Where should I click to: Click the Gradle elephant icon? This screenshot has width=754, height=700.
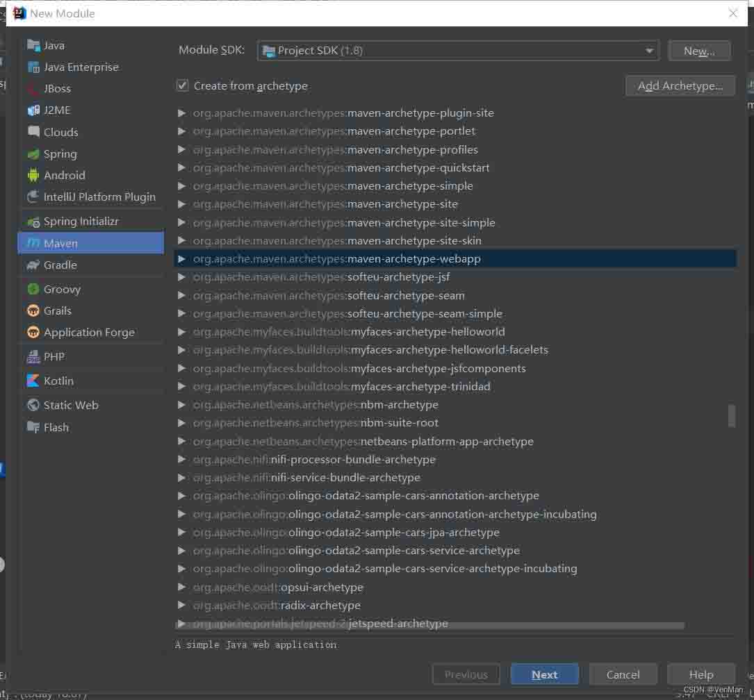[x=33, y=265]
